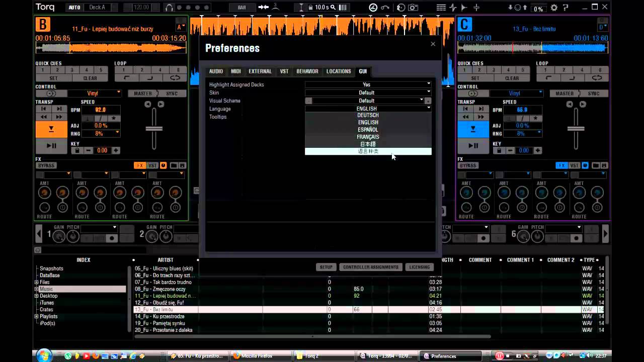Open the Windows Start orb

point(44,355)
